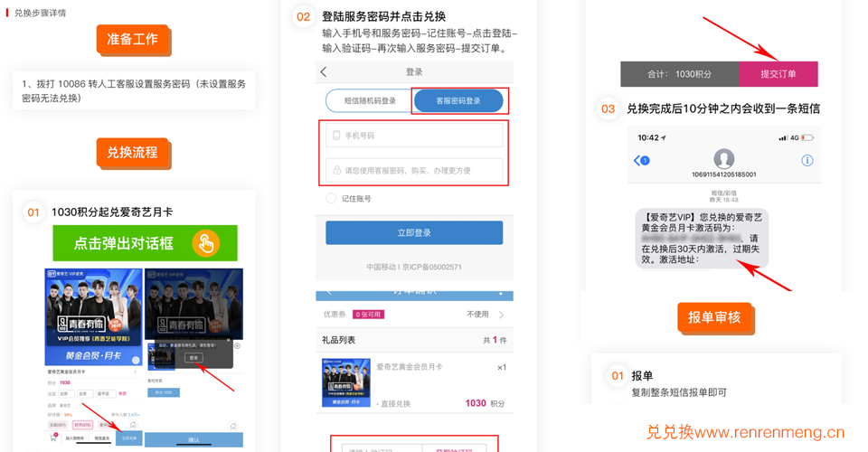This screenshot has height=452, width=868.
Task: Switch to 客服密码登录 tab
Action: (458, 100)
